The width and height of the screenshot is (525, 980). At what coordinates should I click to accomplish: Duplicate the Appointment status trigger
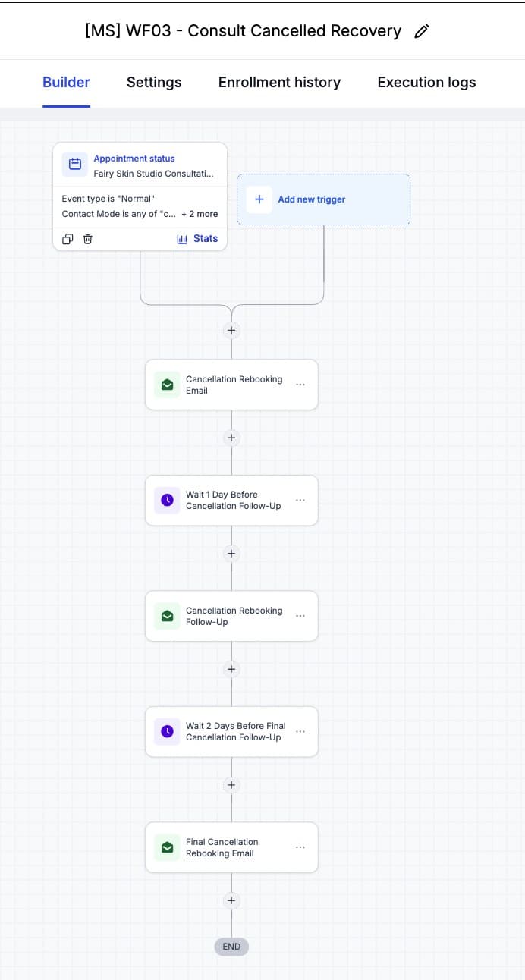pyautogui.click(x=68, y=239)
